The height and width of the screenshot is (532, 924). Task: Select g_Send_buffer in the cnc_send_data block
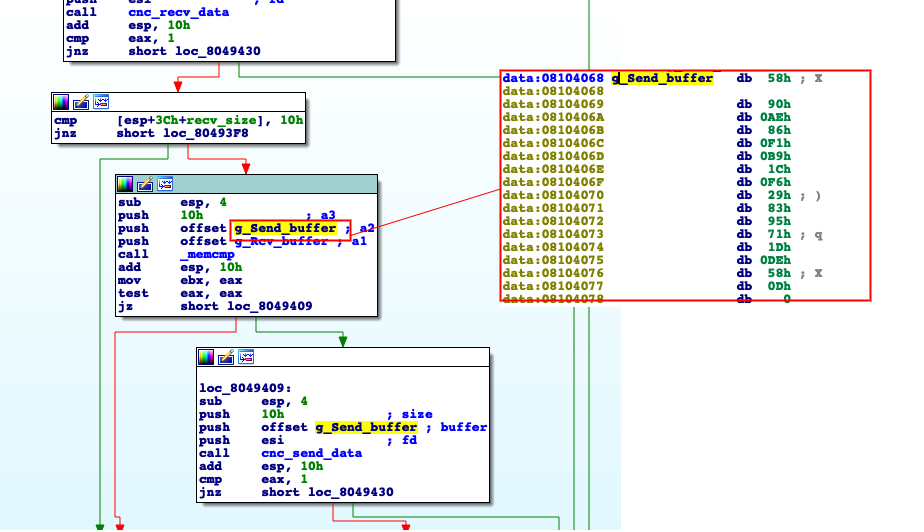tap(366, 427)
